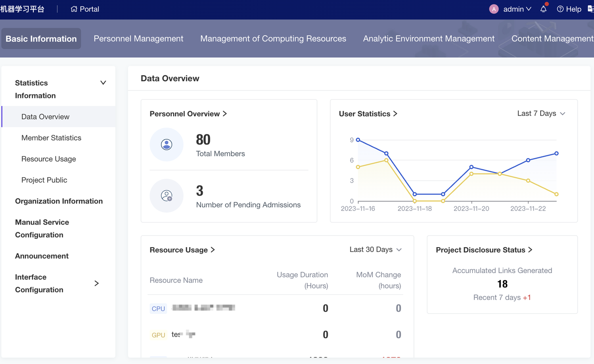Click the Help question-mark icon
Screen dimensions: 594x364
(x=560, y=9)
